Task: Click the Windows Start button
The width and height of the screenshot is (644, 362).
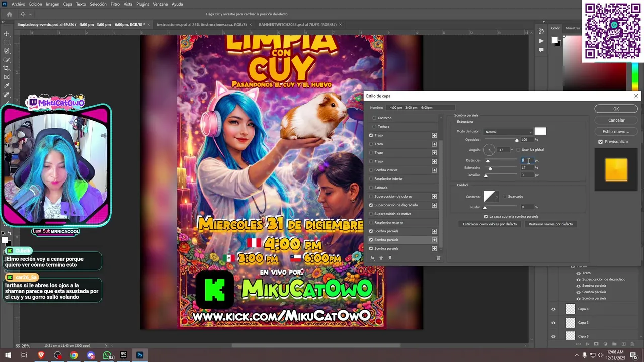Action: click(x=8, y=355)
